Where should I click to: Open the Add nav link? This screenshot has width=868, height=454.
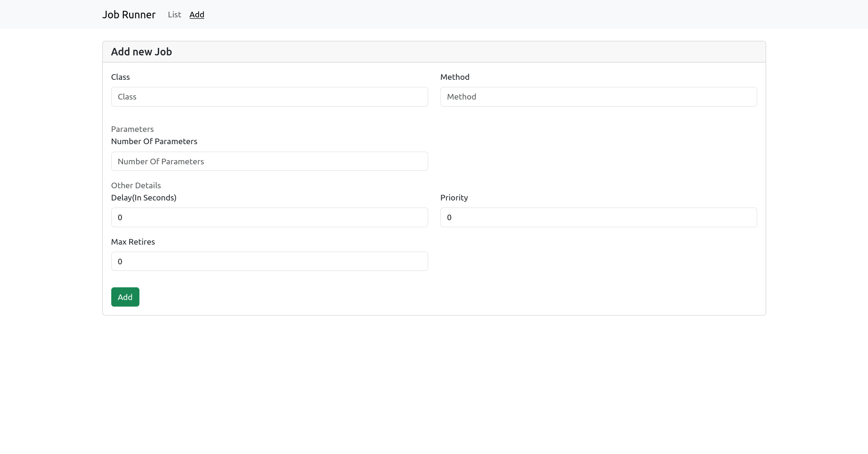coord(197,15)
